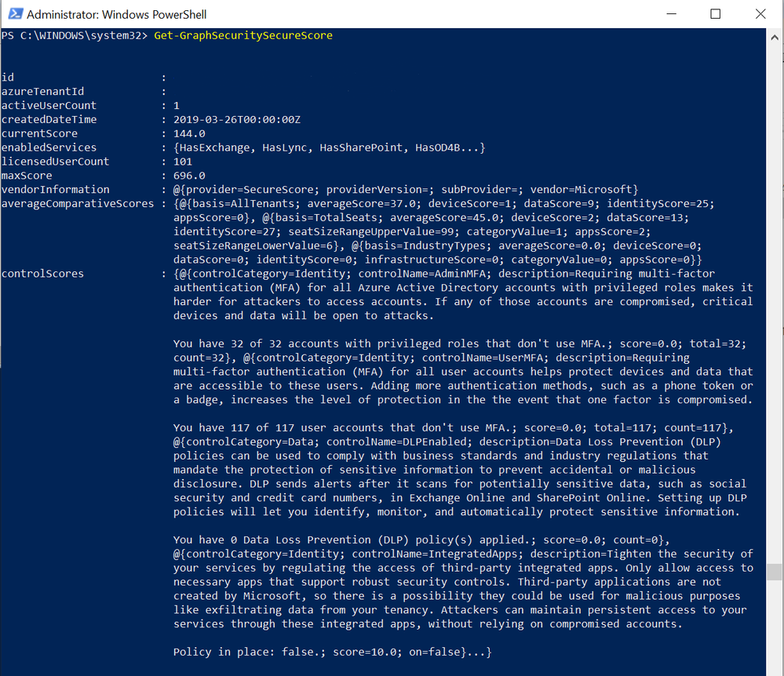784x676 pixels.
Task: Minimize the PowerShell window
Action: point(672,14)
